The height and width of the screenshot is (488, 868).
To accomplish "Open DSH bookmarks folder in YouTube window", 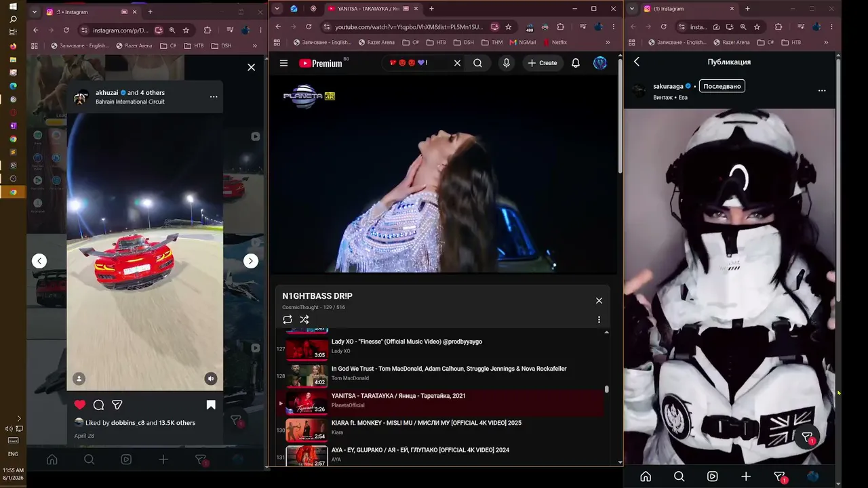I will pyautogui.click(x=463, y=42).
